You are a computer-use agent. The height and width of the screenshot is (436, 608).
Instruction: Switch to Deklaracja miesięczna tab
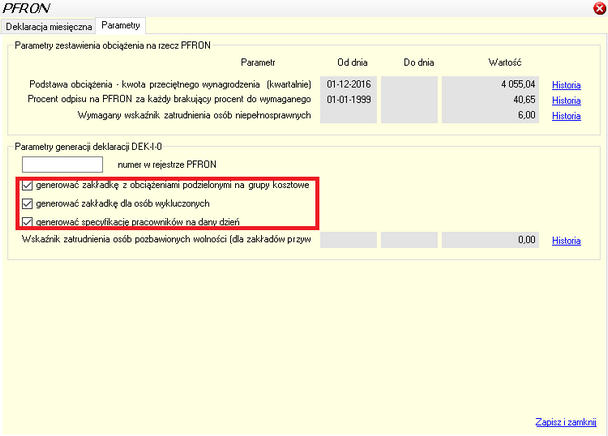[48, 26]
